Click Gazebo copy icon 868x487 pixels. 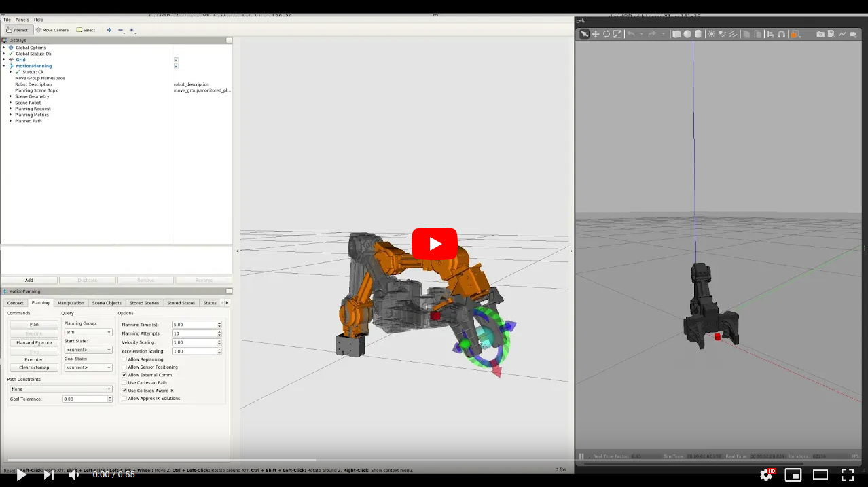(746, 34)
